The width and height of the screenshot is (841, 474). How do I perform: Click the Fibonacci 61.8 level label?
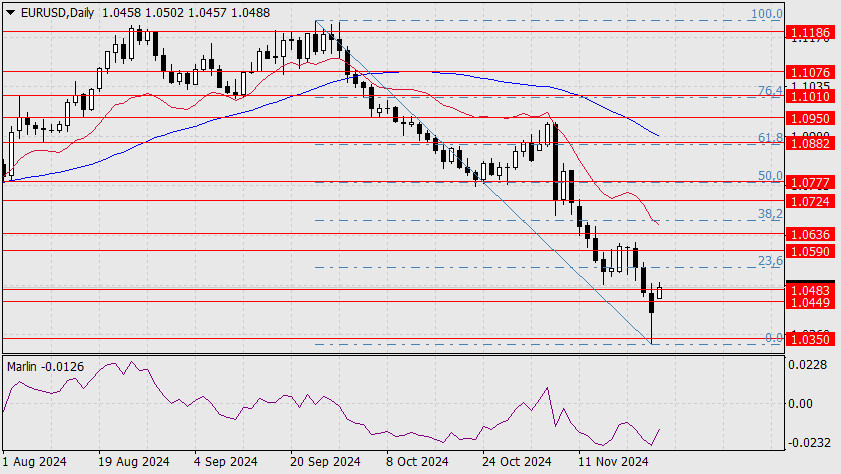click(x=770, y=137)
